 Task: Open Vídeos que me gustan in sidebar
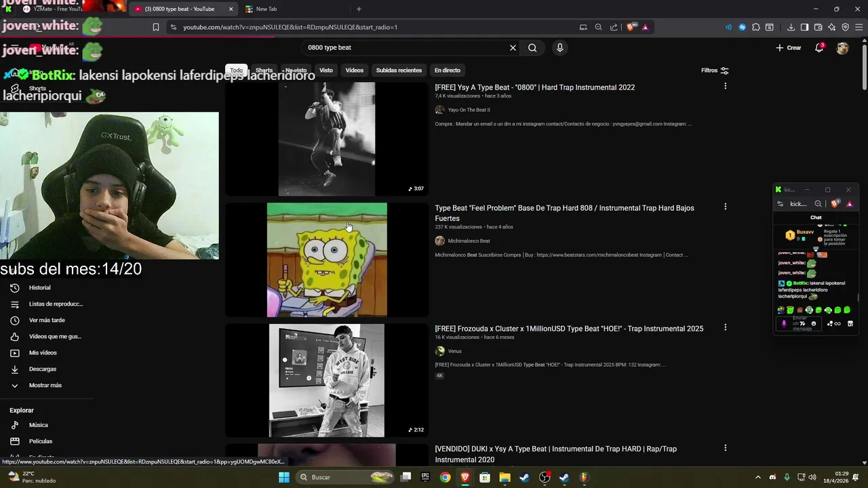point(46,337)
